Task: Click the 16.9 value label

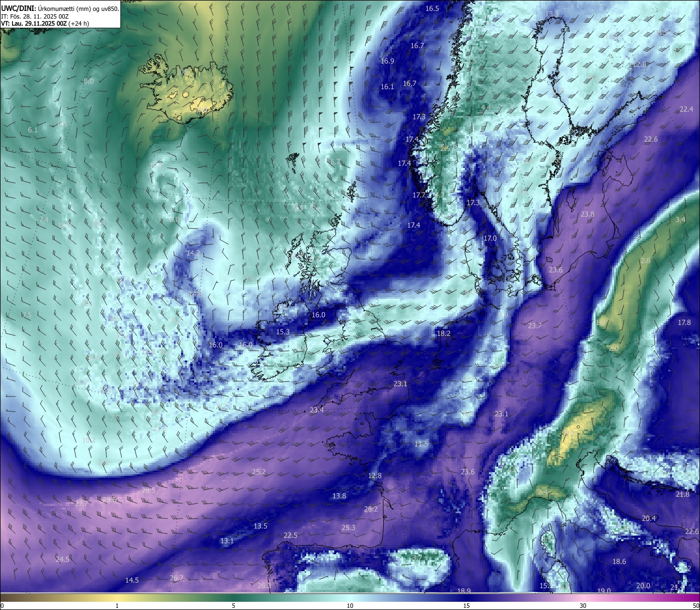Action: pos(387,61)
